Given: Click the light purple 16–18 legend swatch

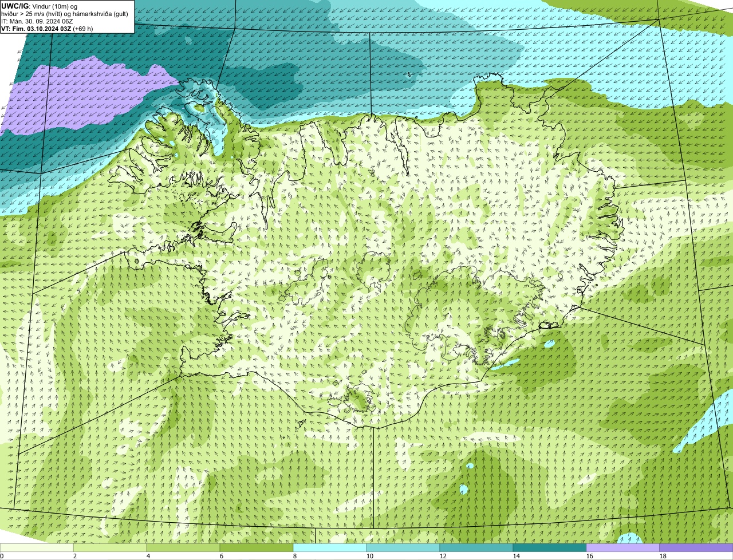Looking at the screenshot, I should [x=623, y=548].
